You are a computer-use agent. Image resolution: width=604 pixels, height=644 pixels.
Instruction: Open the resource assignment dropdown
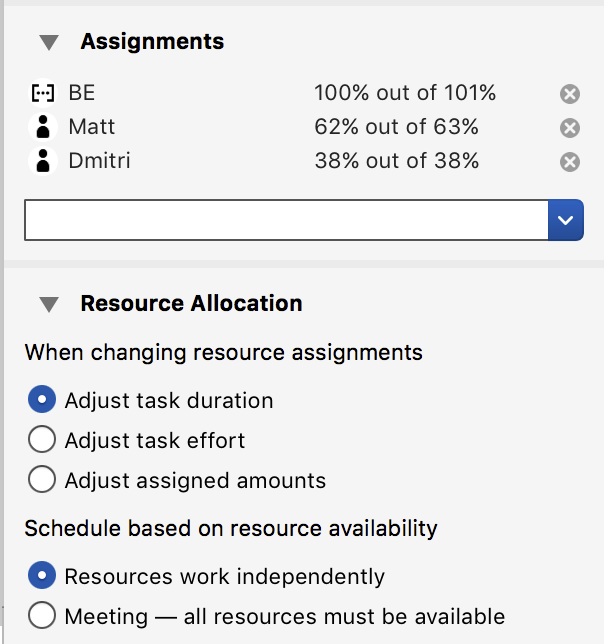point(565,220)
